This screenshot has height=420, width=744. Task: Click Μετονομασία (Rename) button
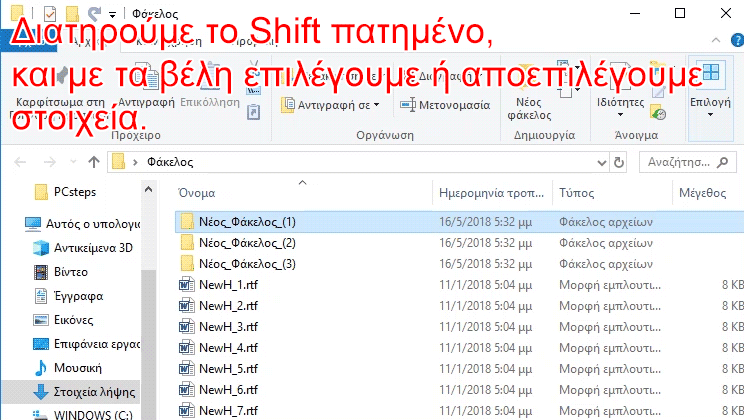point(445,105)
